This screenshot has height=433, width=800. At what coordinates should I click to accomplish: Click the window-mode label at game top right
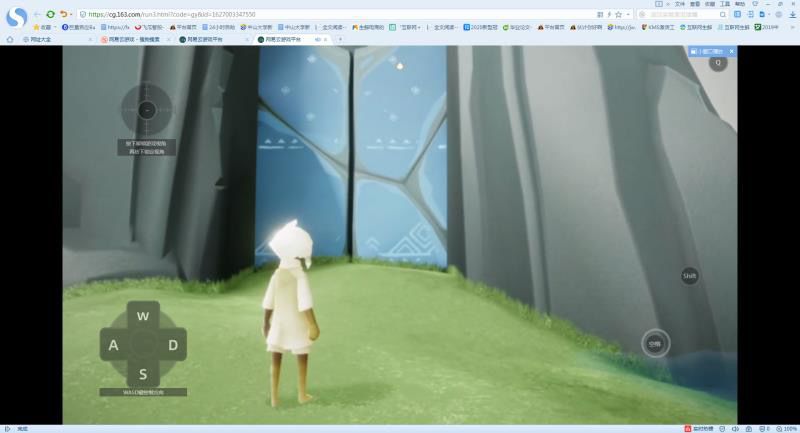tap(708, 51)
